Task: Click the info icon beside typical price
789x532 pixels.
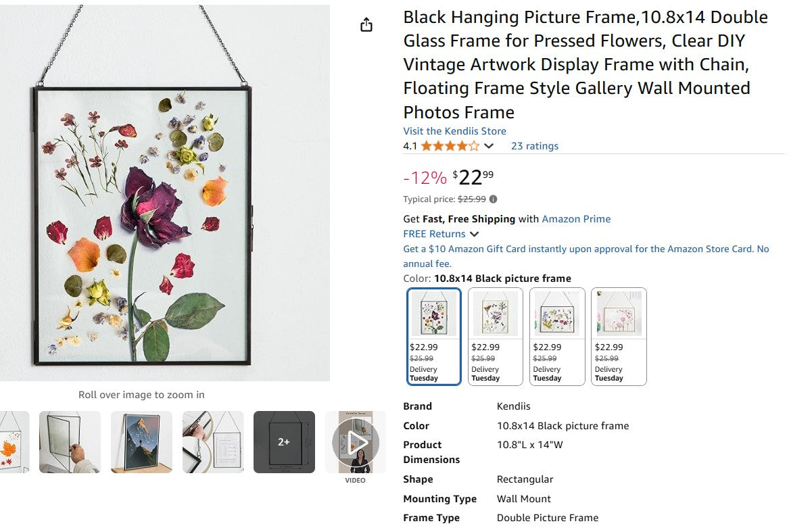Action: pos(496,199)
